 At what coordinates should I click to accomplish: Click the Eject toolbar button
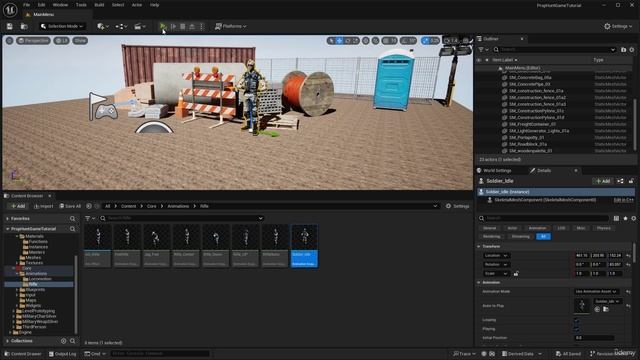192,26
